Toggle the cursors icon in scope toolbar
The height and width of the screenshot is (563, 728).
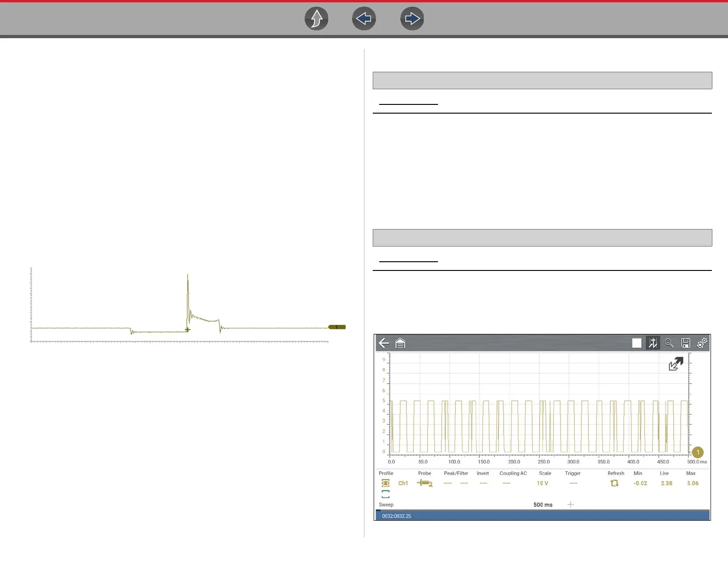tap(653, 343)
